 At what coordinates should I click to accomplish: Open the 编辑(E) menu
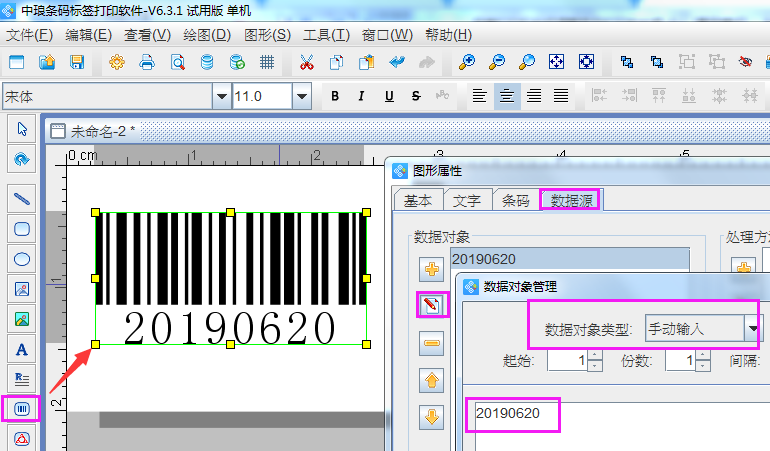click(88, 35)
